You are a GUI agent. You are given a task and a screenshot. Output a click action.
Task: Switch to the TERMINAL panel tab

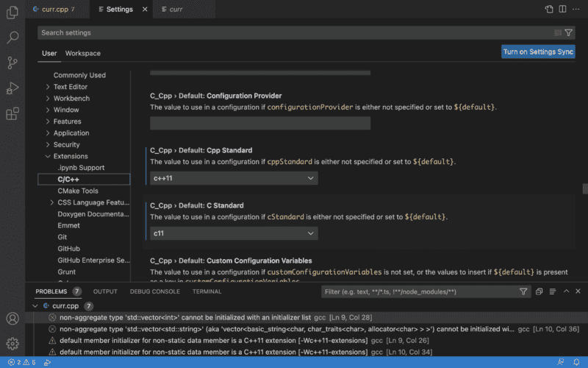(207, 291)
